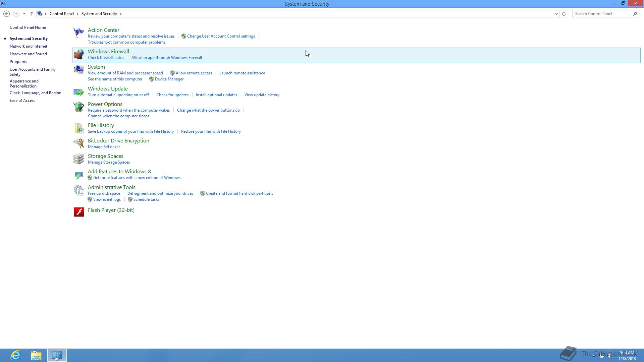This screenshot has height=362, width=644.
Task: Click Restore your files with File History
Action: [211, 131]
